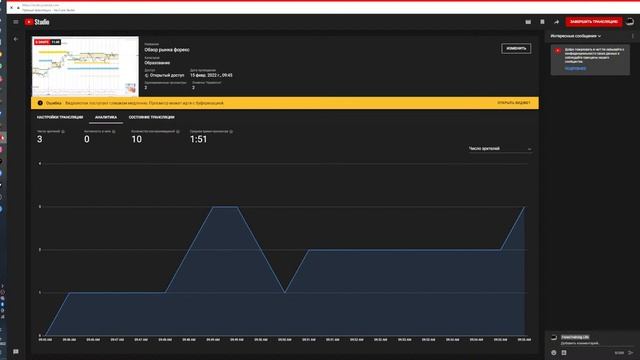This screenshot has height=360, width=640.
Task: Click the Изменить button
Action: 516,49
